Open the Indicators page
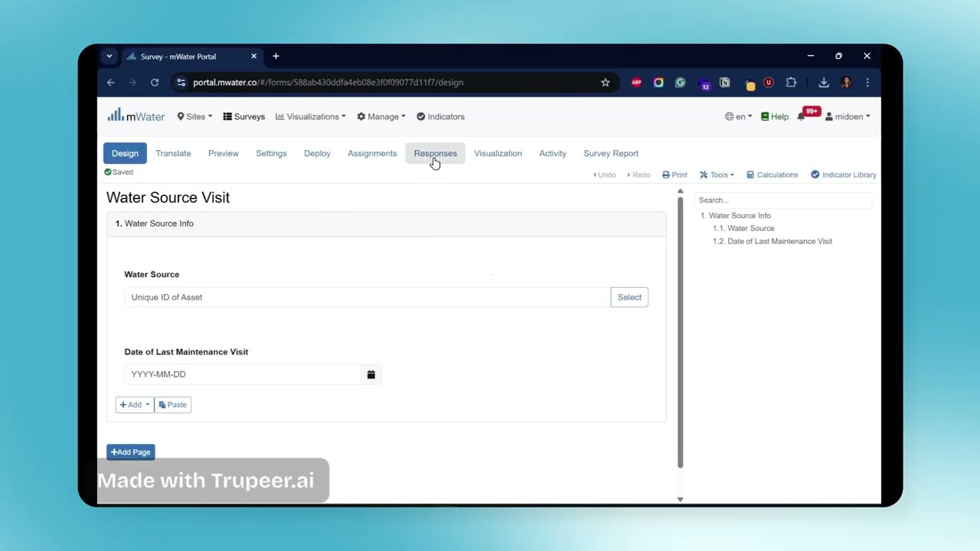The image size is (980, 551). tap(440, 116)
